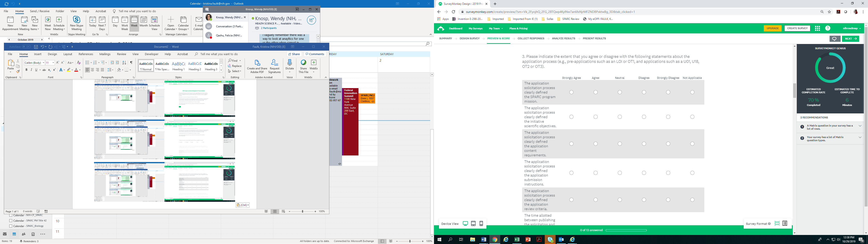Open font size dropdown in Word
This screenshot has width=868, height=244.
[x=53, y=63]
